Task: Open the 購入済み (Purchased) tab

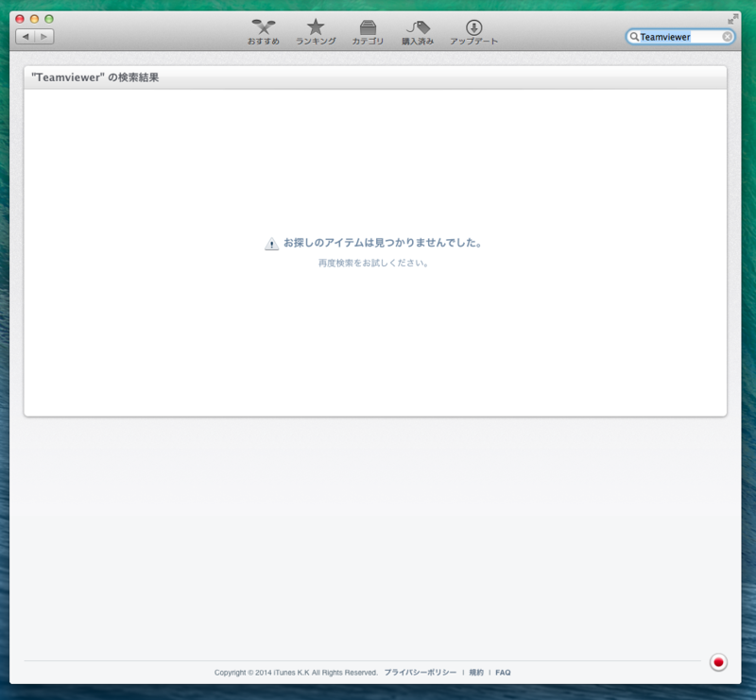Action: point(418,32)
